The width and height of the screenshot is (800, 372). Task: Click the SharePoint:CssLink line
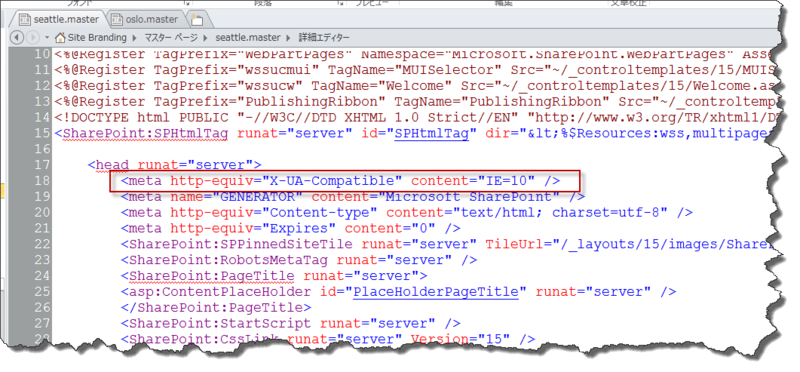click(328, 339)
